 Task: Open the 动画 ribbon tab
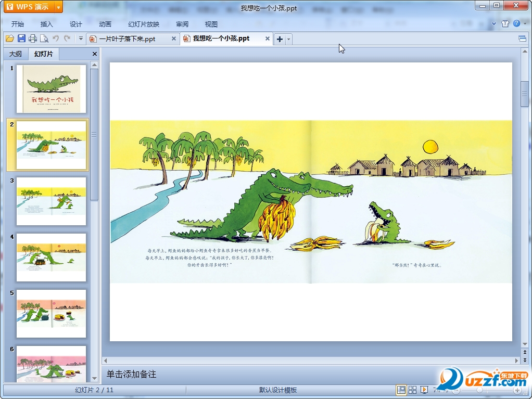pos(105,24)
